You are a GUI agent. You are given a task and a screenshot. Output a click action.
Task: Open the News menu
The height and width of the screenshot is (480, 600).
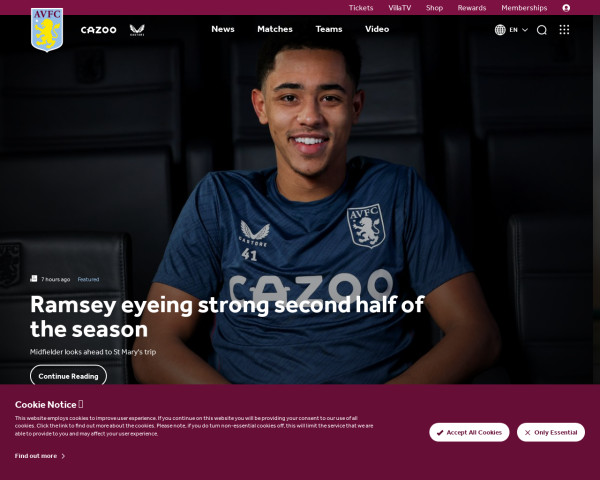[x=223, y=29]
